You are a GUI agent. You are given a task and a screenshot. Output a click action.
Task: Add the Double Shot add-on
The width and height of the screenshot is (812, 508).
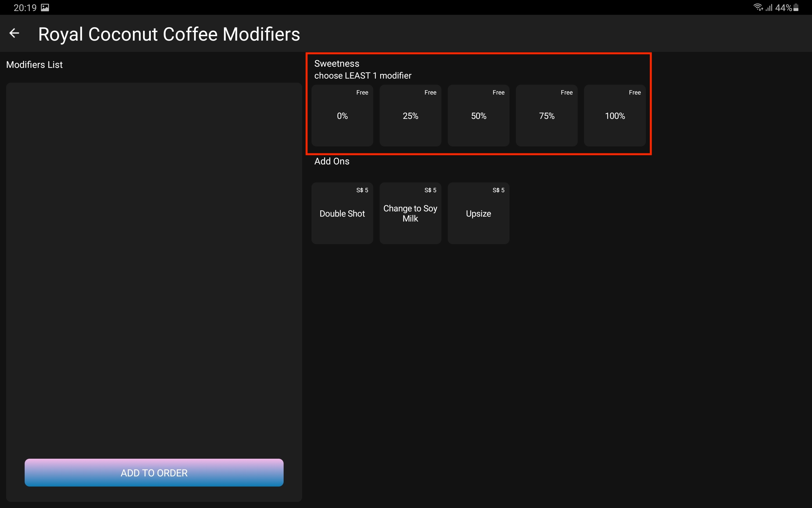pos(342,213)
